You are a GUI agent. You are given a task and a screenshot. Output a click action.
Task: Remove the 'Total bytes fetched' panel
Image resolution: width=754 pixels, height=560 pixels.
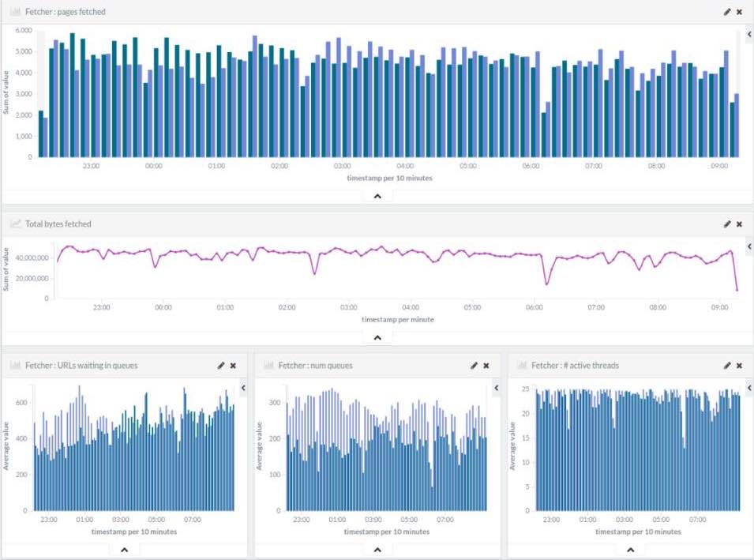[740, 224]
